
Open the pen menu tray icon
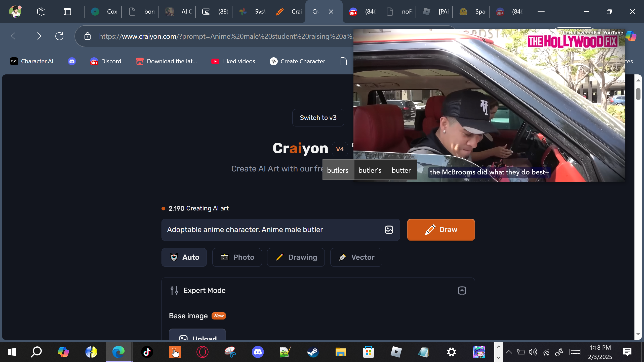(559, 352)
